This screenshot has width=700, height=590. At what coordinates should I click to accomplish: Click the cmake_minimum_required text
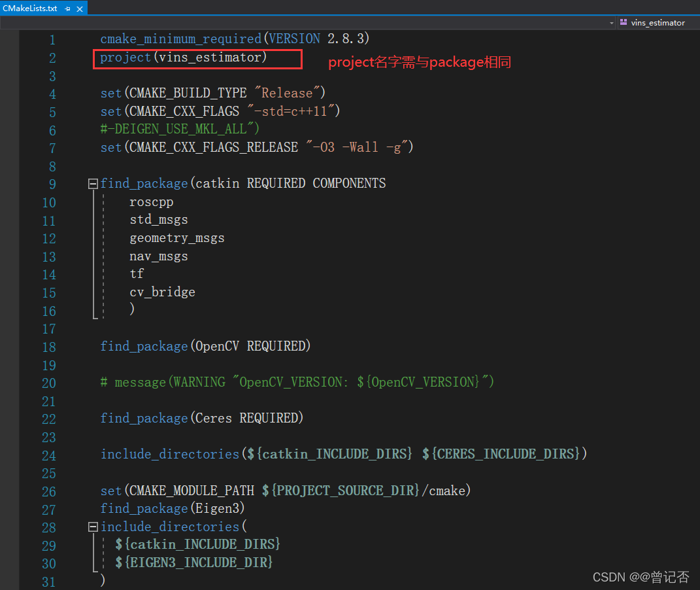click(181, 39)
